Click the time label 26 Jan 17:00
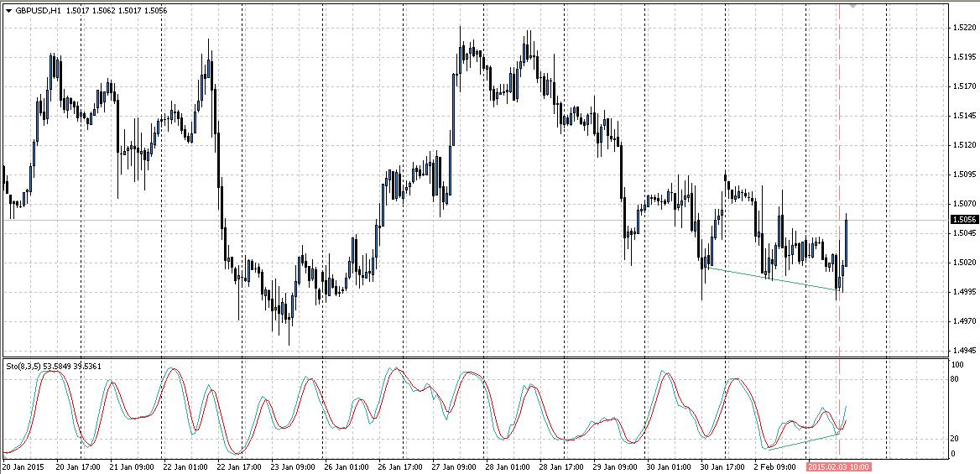 pos(400,467)
